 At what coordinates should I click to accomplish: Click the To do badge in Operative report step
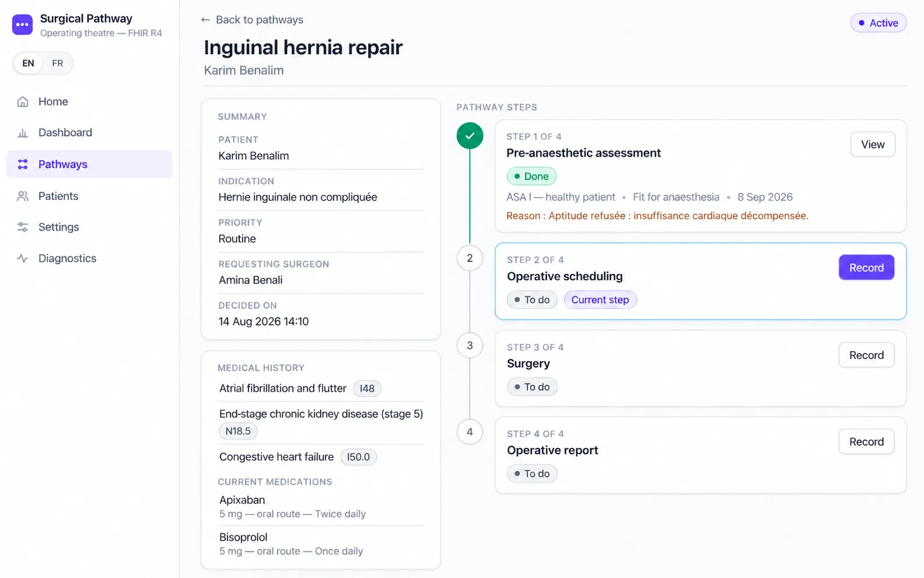pos(532,474)
